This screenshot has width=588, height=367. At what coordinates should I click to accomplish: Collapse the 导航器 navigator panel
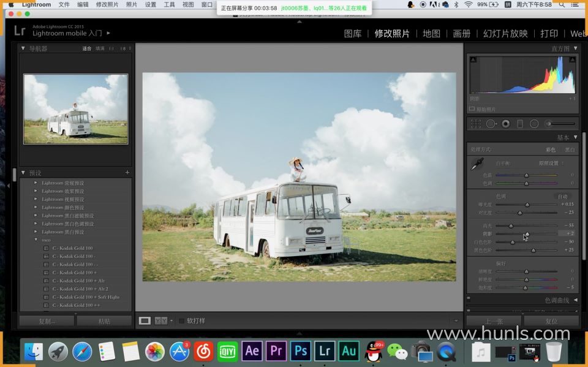[23, 48]
